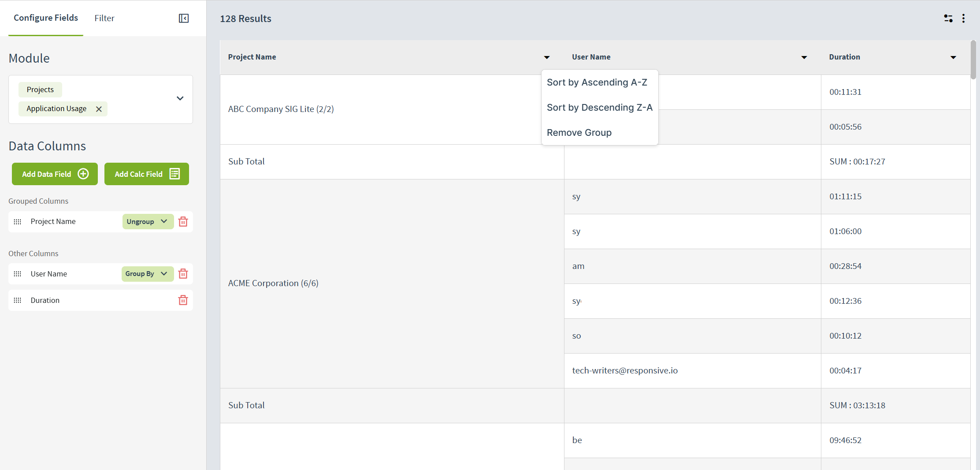Image resolution: width=980 pixels, height=470 pixels.
Task: Delete the Project Name grouped column
Action: click(183, 221)
